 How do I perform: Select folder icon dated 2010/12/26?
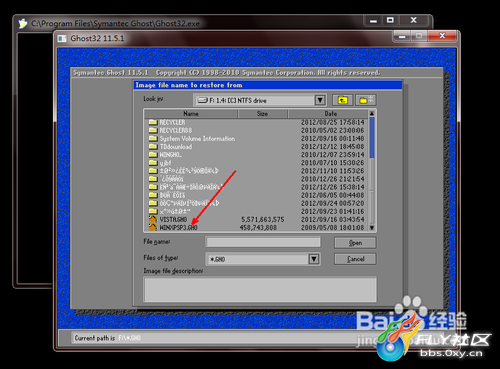tap(153, 179)
